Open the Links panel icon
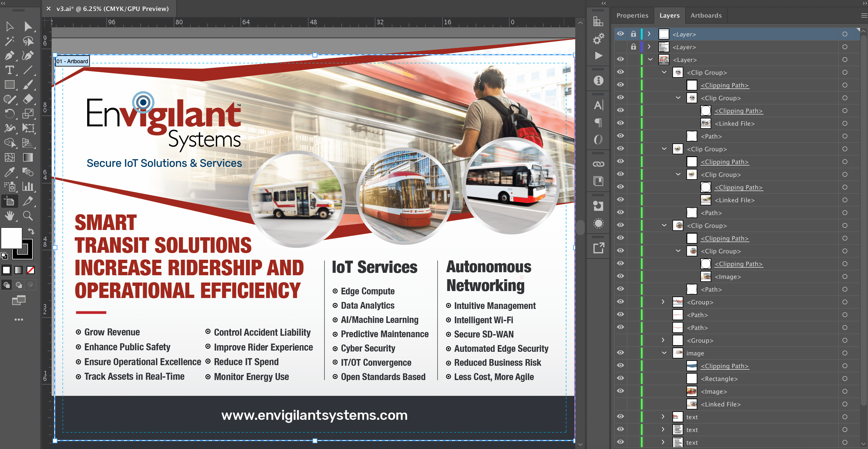Screen dimensions: 868x449 (598, 164)
